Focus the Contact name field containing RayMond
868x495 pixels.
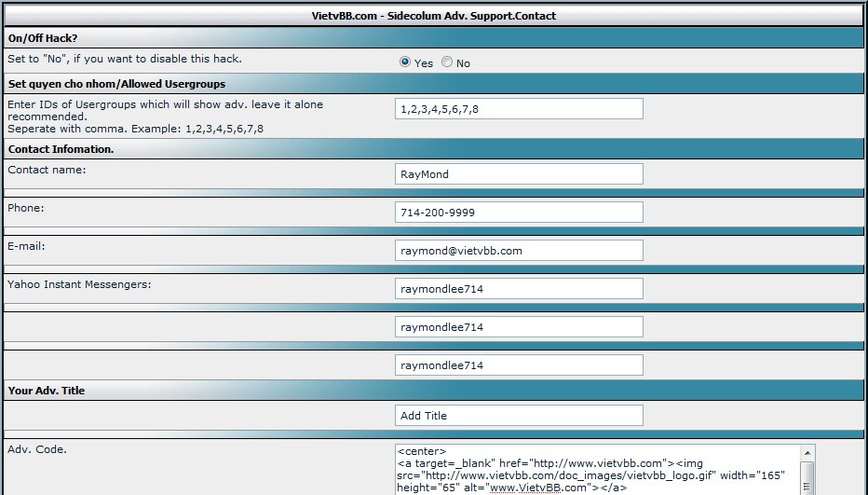click(x=519, y=174)
